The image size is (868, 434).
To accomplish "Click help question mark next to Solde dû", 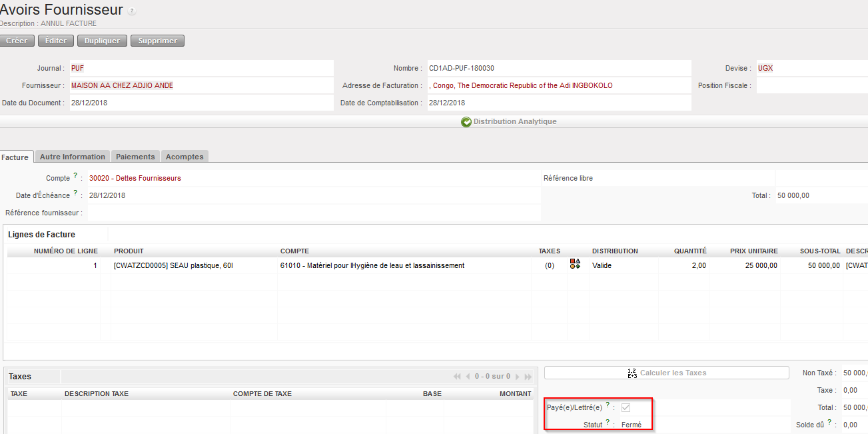I will pyautogui.click(x=829, y=422).
